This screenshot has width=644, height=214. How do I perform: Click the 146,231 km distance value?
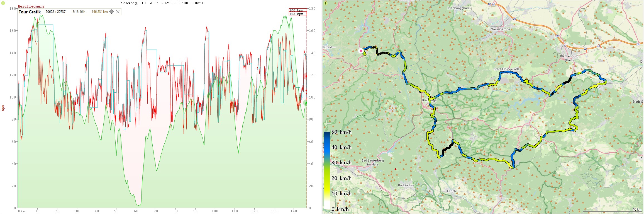[99, 12]
